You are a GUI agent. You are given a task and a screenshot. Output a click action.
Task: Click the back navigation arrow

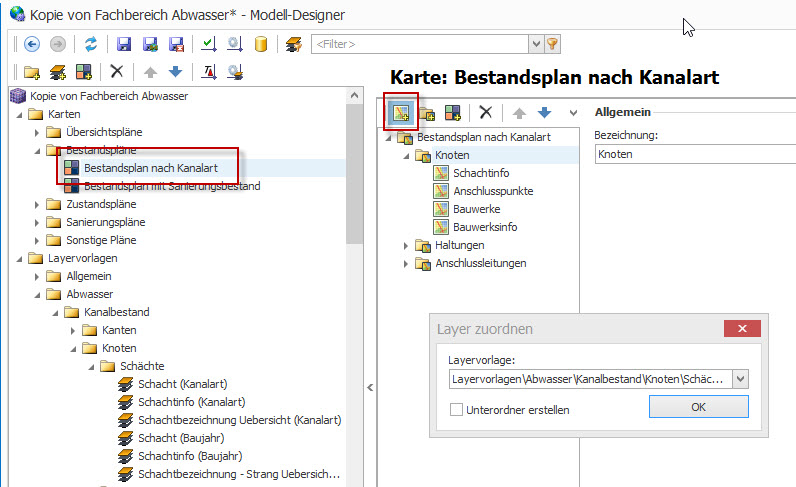click(31, 44)
